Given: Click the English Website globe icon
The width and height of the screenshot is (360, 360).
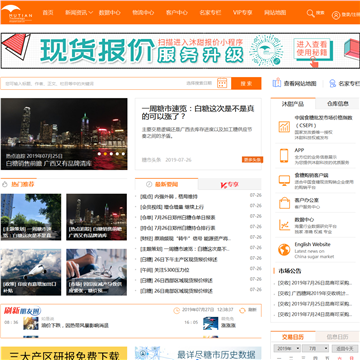Looking at the screenshot, I should (x=284, y=249).
